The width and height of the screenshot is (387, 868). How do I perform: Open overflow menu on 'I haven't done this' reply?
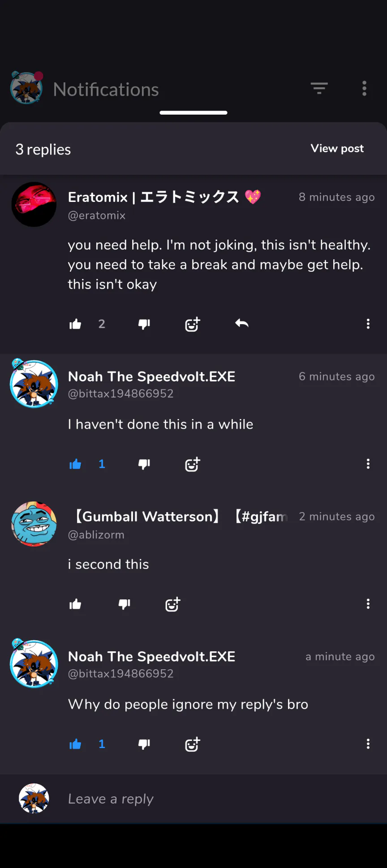pos(368,464)
